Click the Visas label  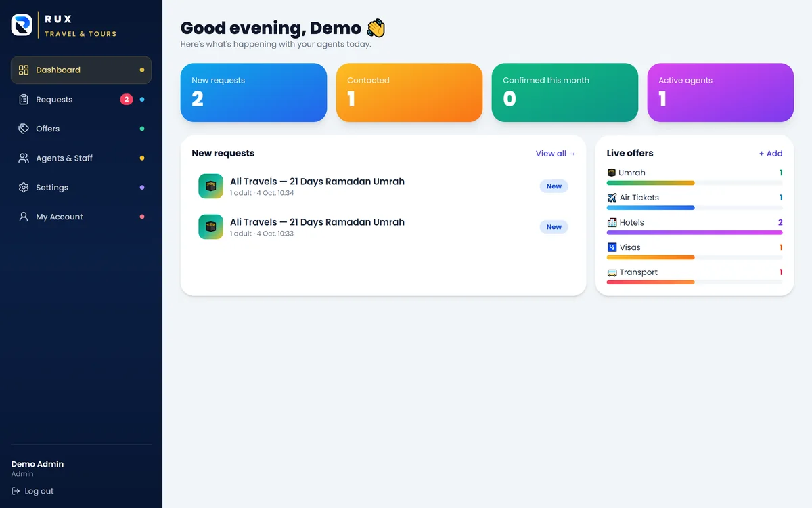click(630, 247)
